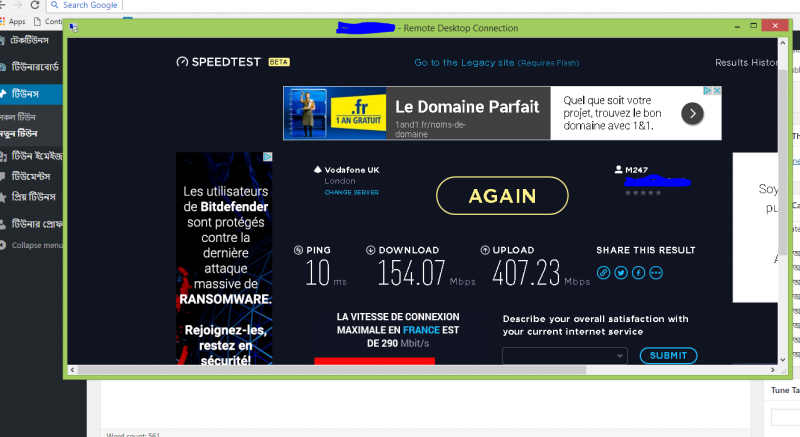
Task: Open নতুন টিউন submenu item
Action: (x=19, y=134)
